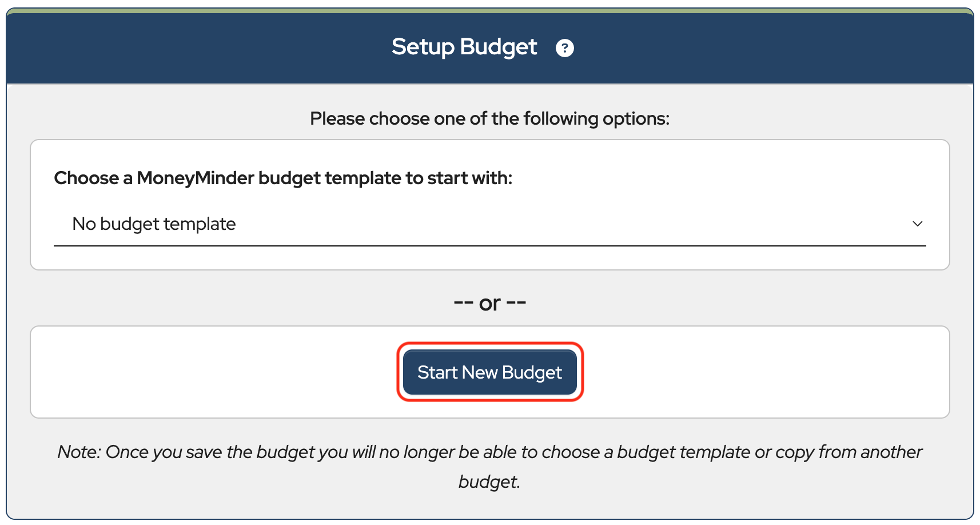Viewport: 980px width, 525px height.
Task: Click the help question mark icon
Action: coord(564,48)
